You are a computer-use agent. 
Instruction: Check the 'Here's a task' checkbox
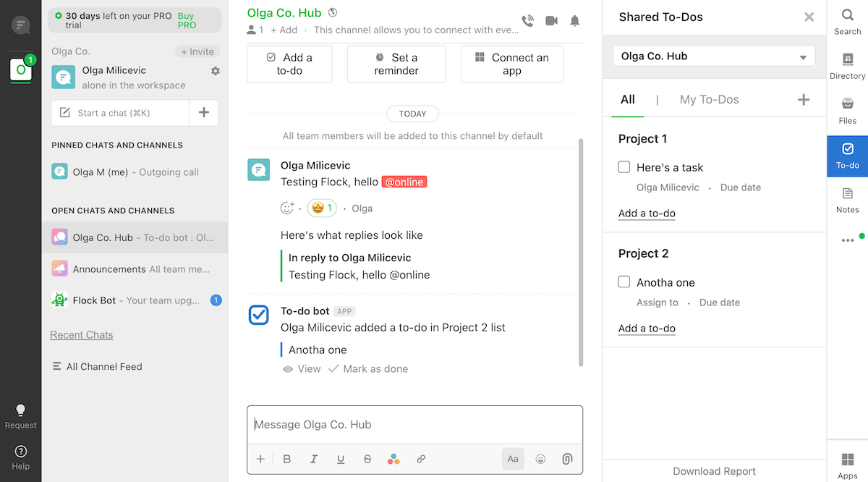(x=624, y=167)
